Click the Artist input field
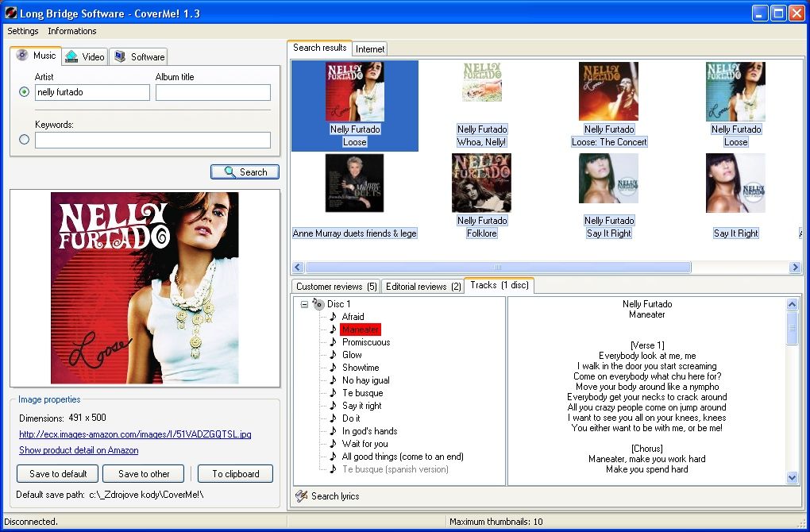Image resolution: width=810 pixels, height=532 pixels. (x=92, y=92)
